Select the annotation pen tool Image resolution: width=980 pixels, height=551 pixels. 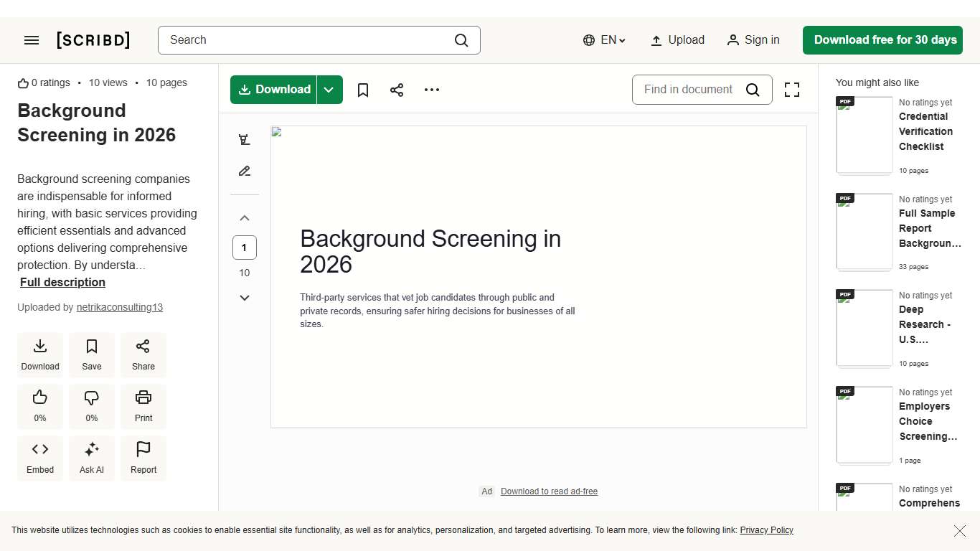coord(245,171)
